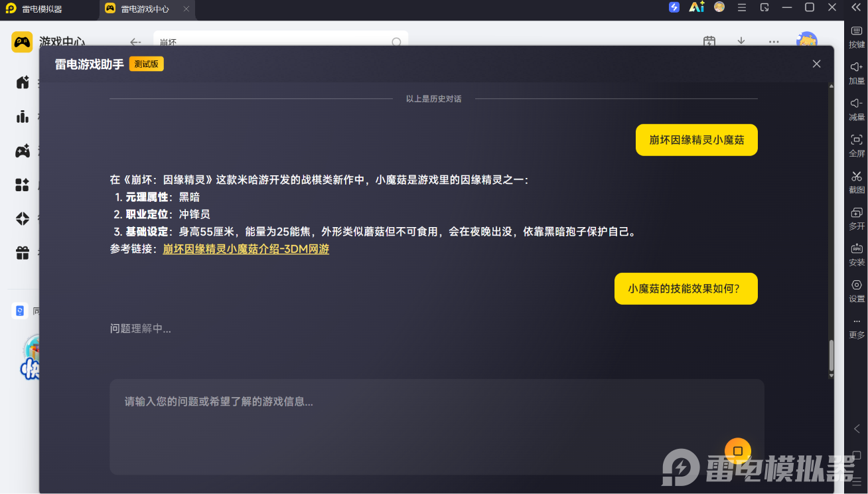Open the AI assistant icon in title bar
Screen dimensions: 868x494
[x=697, y=7]
